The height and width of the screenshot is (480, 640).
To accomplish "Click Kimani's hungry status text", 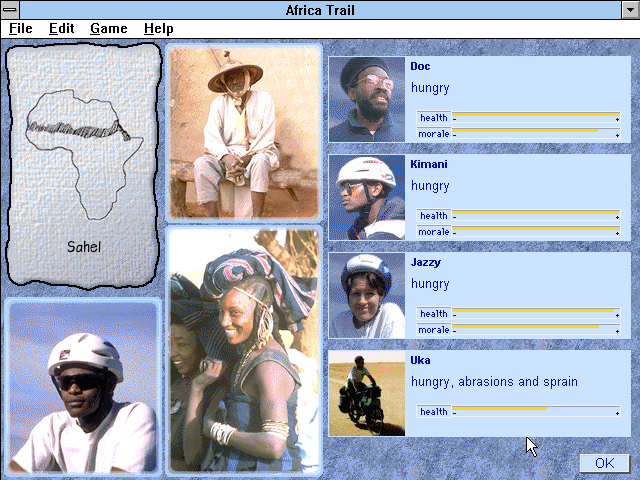I will pyautogui.click(x=430, y=186).
